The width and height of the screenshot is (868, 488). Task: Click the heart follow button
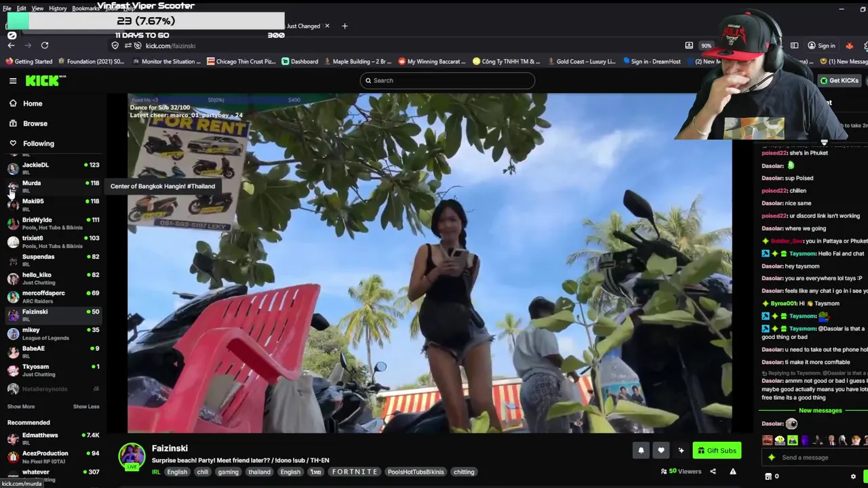tap(661, 451)
